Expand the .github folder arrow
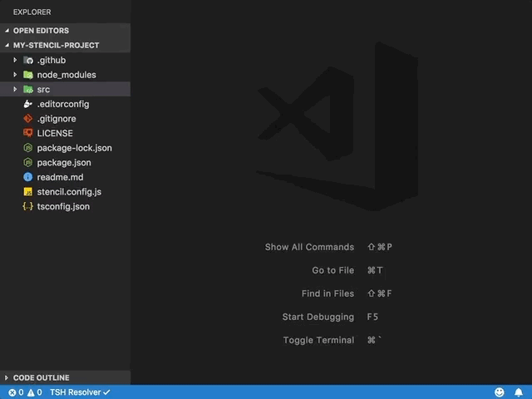The height and width of the screenshot is (399, 532). click(x=15, y=60)
